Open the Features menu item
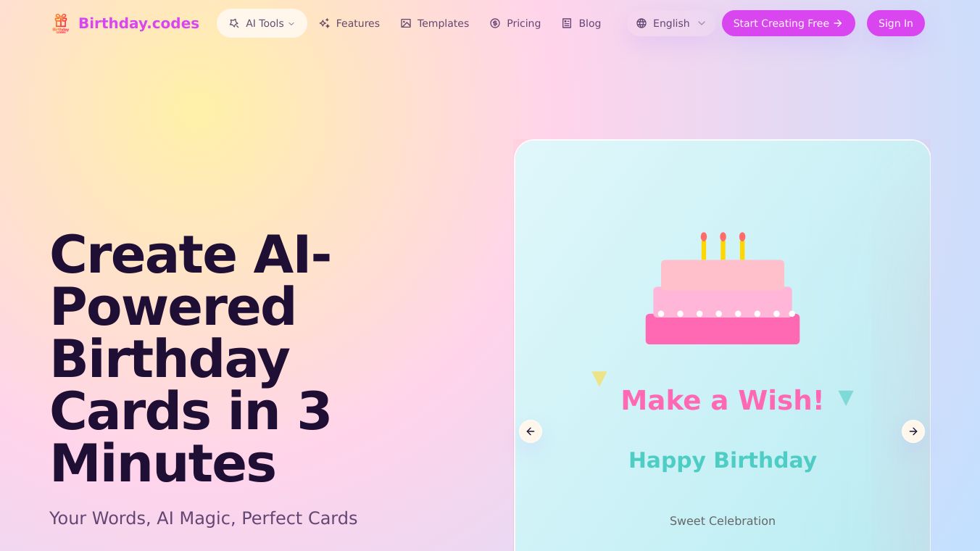The width and height of the screenshot is (980, 551). pos(349,23)
